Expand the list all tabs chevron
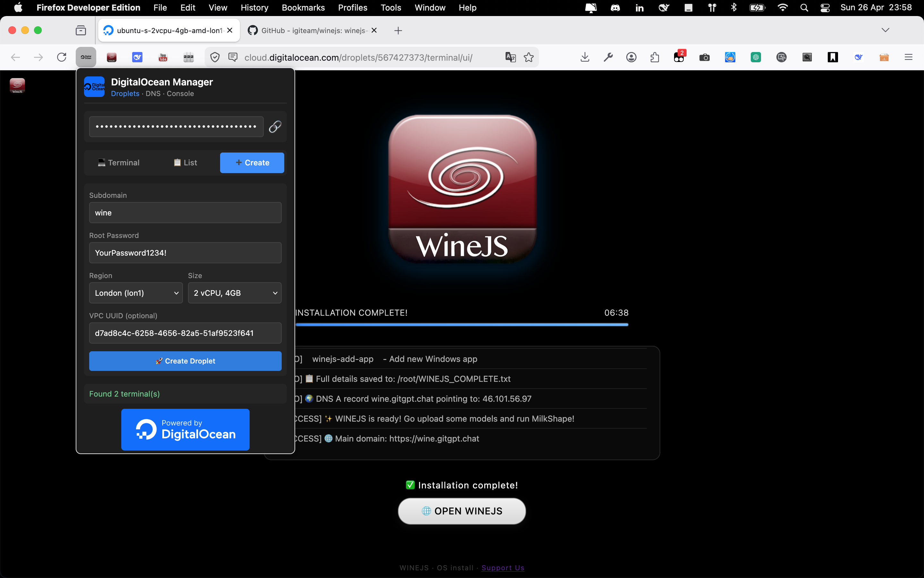The image size is (924, 578). pos(886,30)
